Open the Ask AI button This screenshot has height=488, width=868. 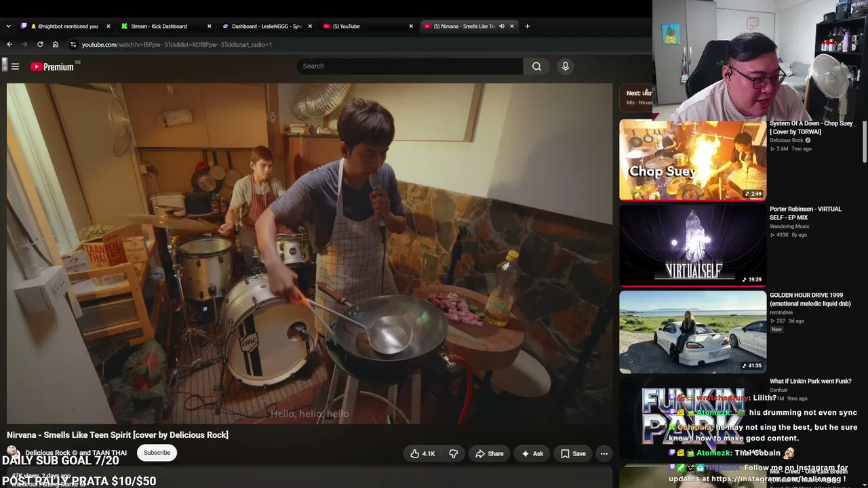click(x=532, y=453)
